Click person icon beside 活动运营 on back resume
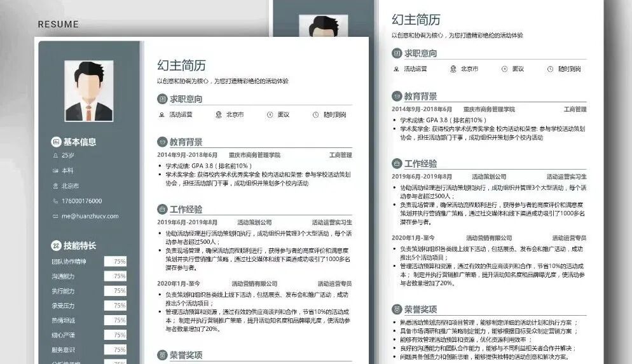632x364 pixels. 396,69
